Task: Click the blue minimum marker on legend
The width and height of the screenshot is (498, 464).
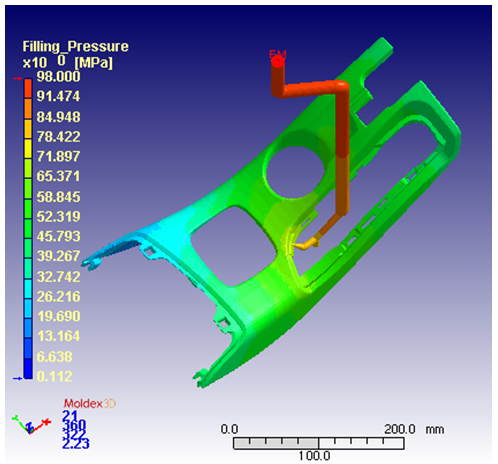Action: pyautogui.click(x=17, y=378)
